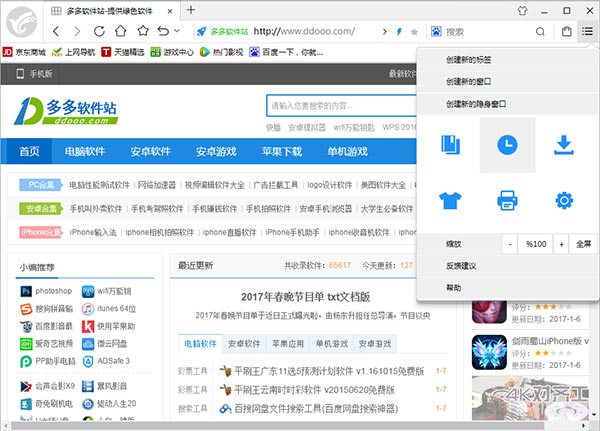The width and height of the screenshot is (600, 431).
Task: Open 游戏中心 bookmark
Action: click(x=172, y=52)
